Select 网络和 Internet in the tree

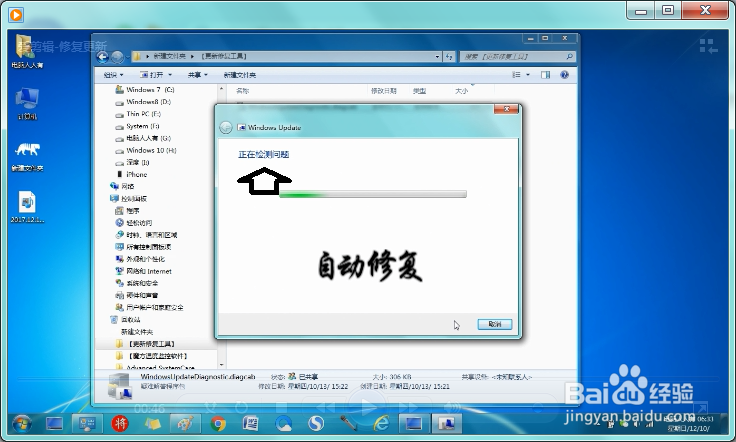click(x=144, y=271)
